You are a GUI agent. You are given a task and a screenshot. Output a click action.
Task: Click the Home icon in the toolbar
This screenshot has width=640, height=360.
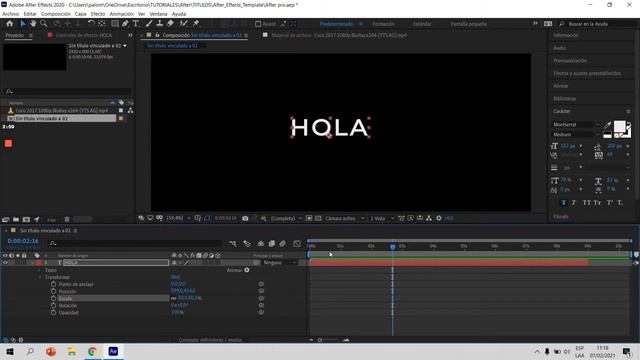pyautogui.click(x=10, y=24)
